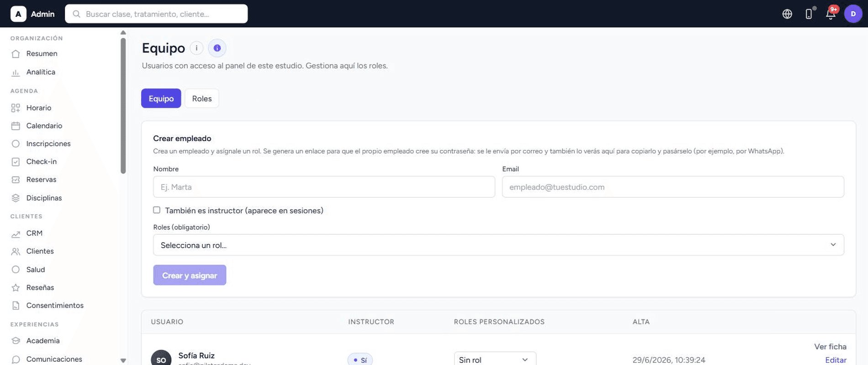Go to Consentimientos

55,305
